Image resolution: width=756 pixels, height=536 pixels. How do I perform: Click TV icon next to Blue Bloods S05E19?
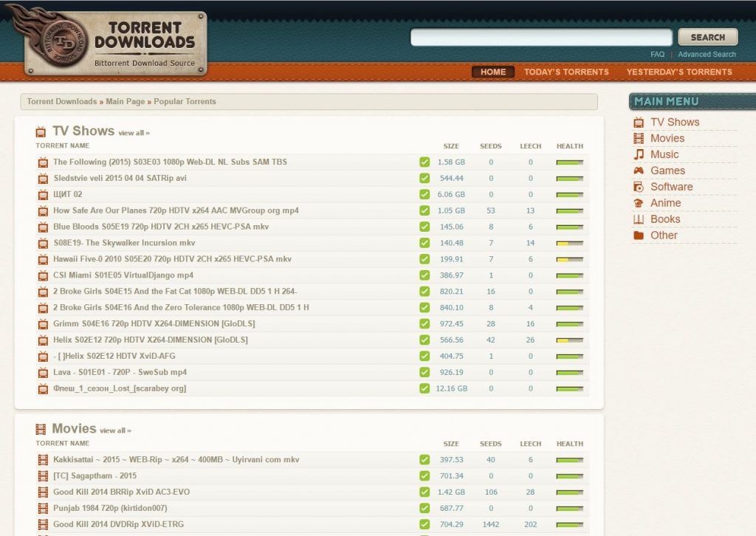point(43,227)
